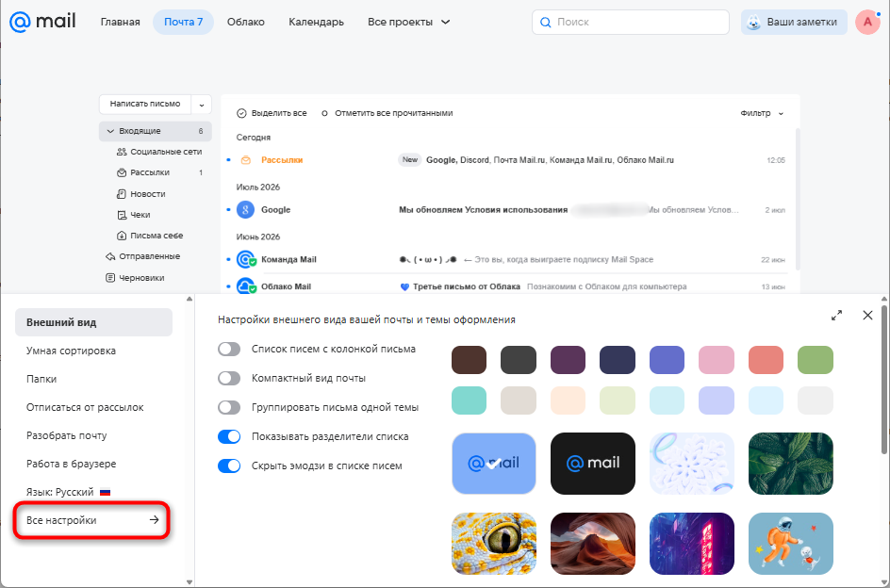This screenshot has height=588, width=890.
Task: Switch to the Облако tab
Action: pos(246,22)
